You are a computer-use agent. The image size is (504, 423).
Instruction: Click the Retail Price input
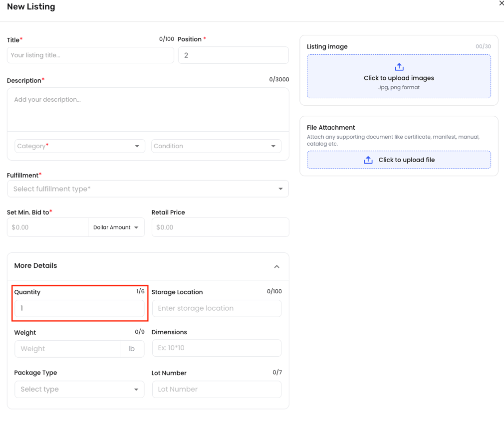[x=220, y=227]
